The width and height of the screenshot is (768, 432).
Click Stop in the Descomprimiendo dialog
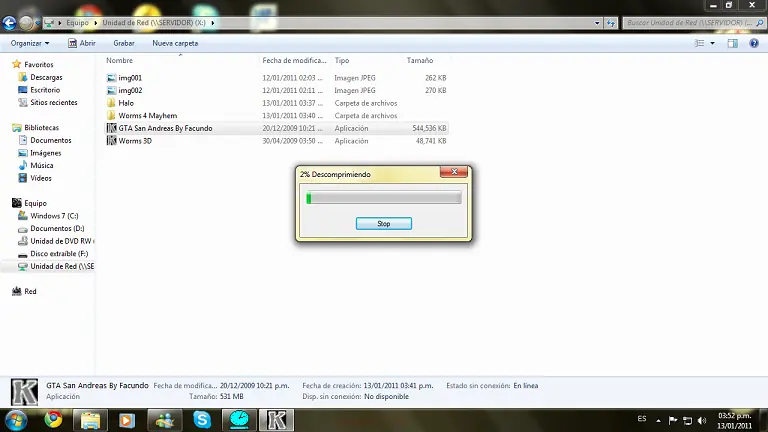click(x=384, y=223)
